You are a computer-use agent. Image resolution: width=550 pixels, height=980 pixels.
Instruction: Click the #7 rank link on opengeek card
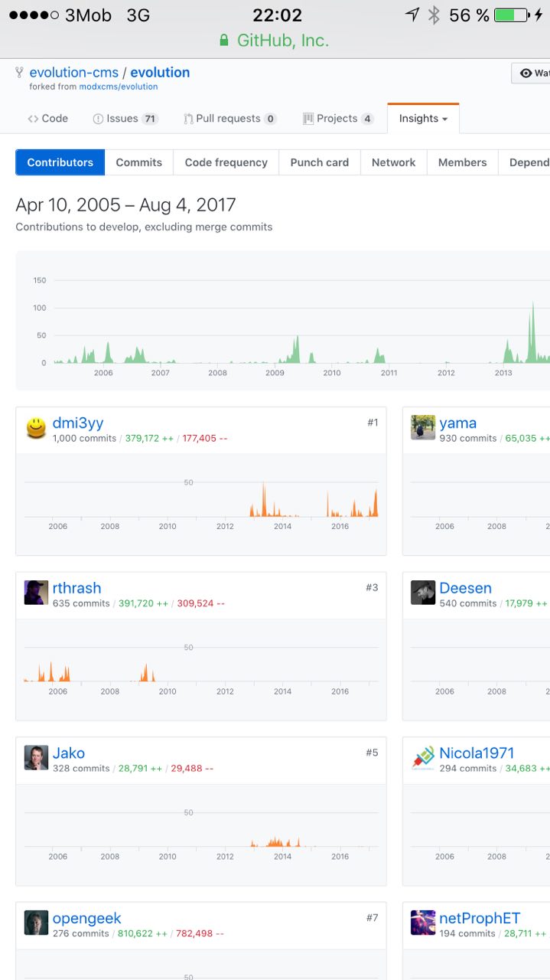coord(372,918)
